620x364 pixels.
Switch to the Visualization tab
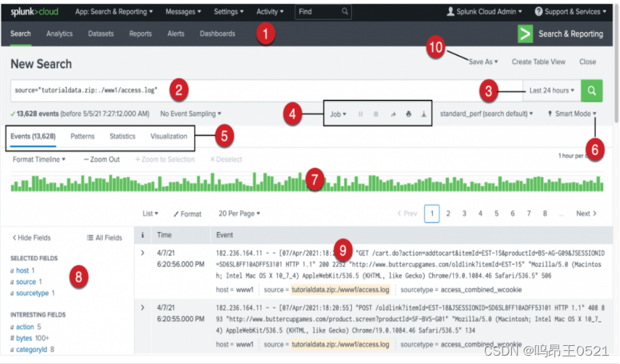coord(169,136)
